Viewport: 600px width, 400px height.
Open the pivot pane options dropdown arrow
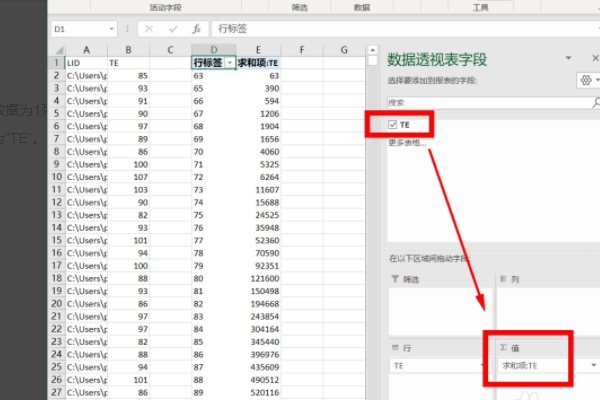[x=566, y=58]
